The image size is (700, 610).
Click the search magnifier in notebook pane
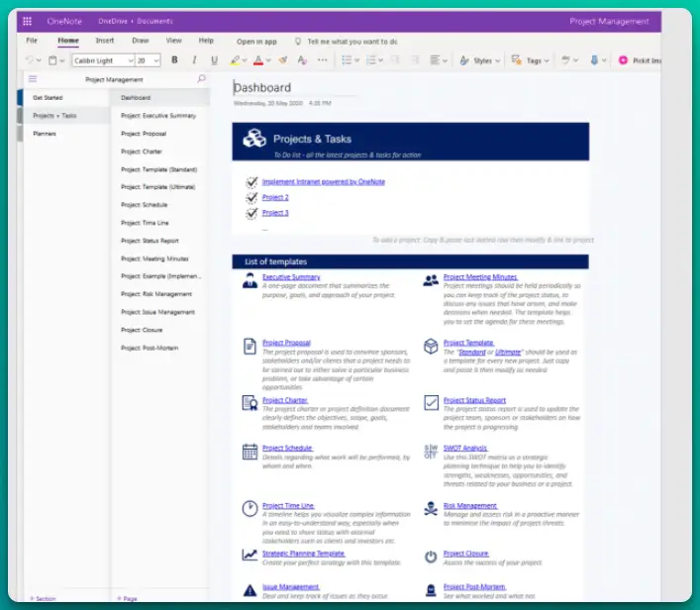click(202, 79)
